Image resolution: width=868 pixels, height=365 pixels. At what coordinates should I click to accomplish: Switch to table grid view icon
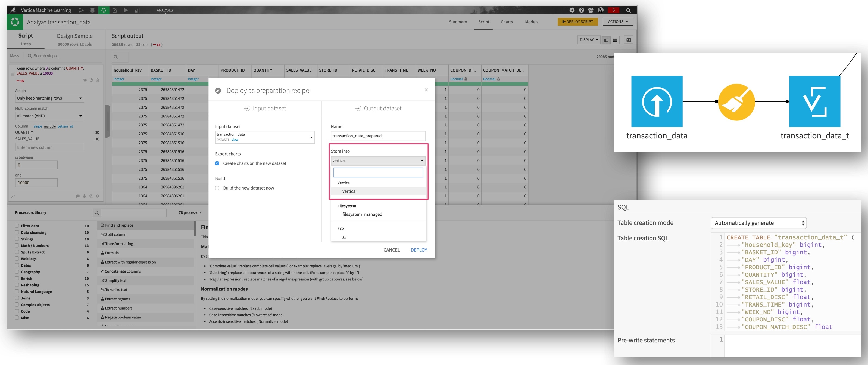tap(606, 40)
